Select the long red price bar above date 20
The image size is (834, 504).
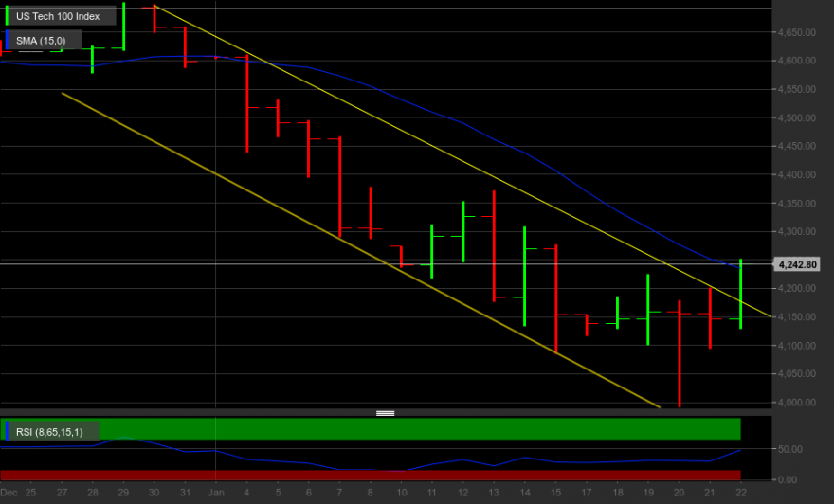680,353
